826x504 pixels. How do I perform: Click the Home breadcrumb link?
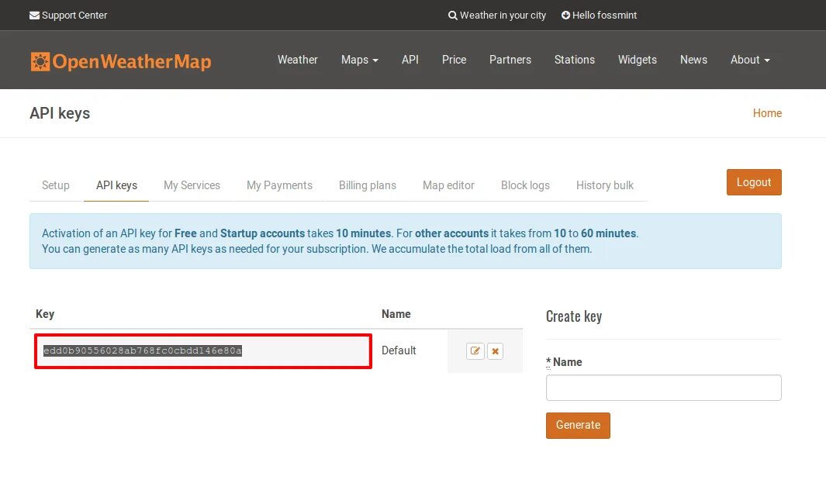(x=767, y=113)
